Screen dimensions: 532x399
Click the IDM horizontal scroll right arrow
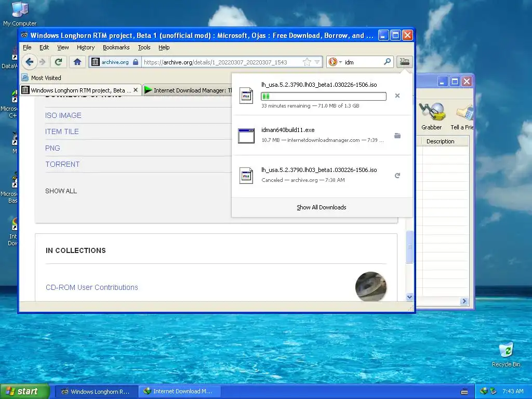pos(464,301)
